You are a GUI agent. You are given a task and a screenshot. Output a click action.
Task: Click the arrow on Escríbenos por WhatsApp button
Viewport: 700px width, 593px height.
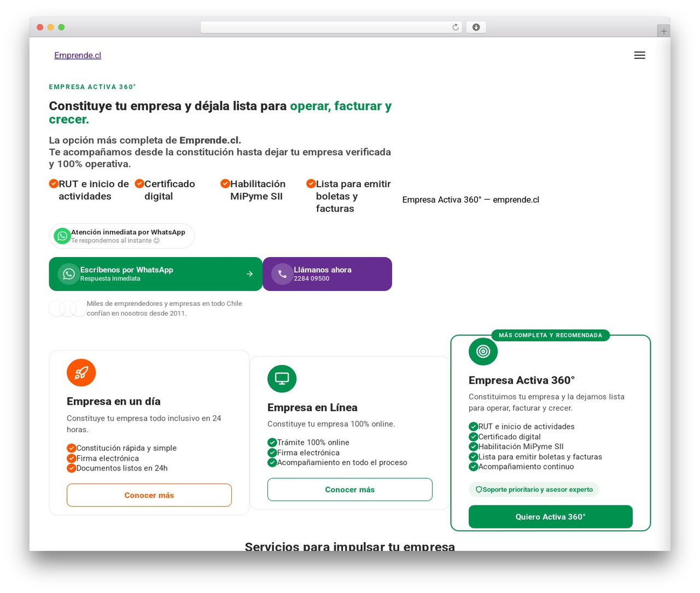pyautogui.click(x=249, y=274)
